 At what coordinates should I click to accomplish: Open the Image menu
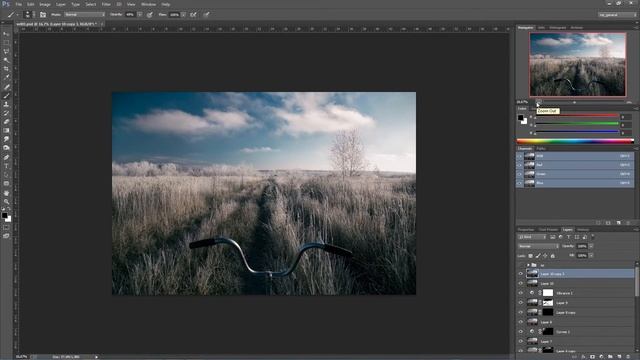[45, 4]
